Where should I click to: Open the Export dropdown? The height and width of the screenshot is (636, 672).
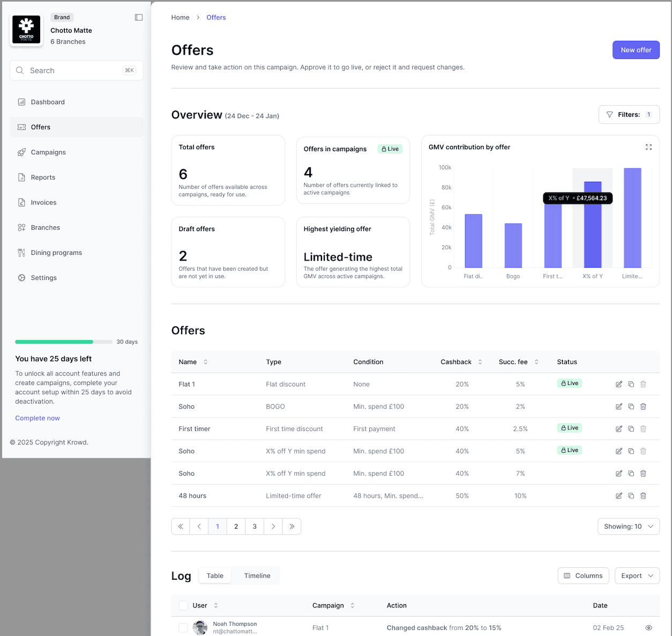637,576
